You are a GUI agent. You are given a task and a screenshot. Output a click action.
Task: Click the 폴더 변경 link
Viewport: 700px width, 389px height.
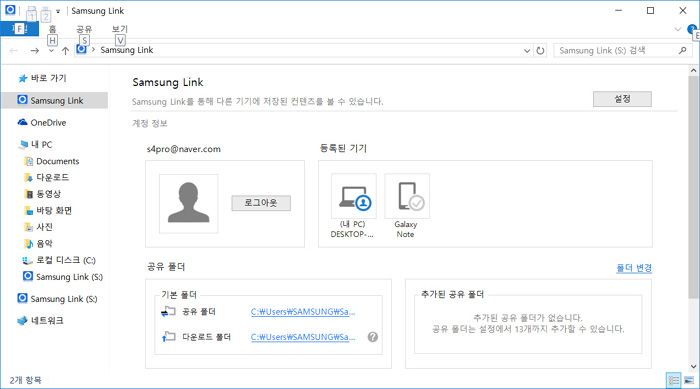(x=634, y=268)
